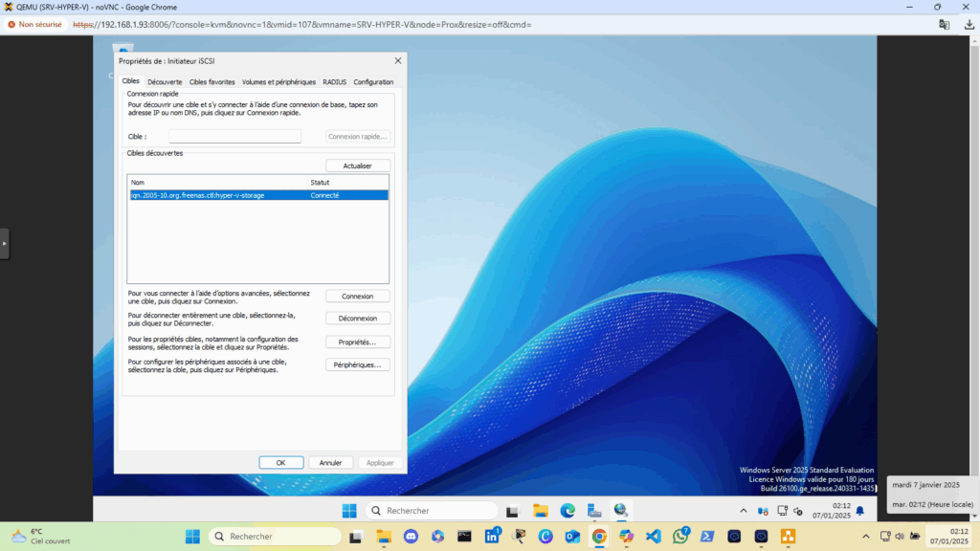
Task: Open host Task View icon
Action: [356, 537]
